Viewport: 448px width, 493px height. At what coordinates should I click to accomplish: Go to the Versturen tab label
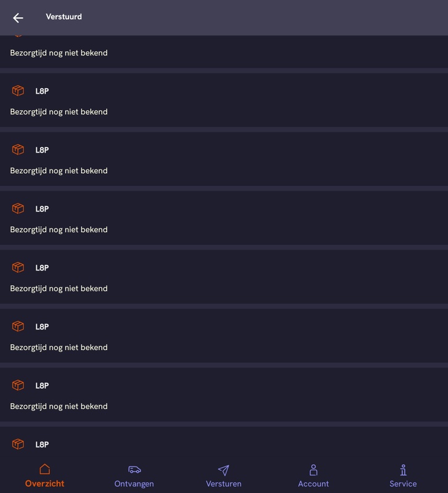[224, 484]
